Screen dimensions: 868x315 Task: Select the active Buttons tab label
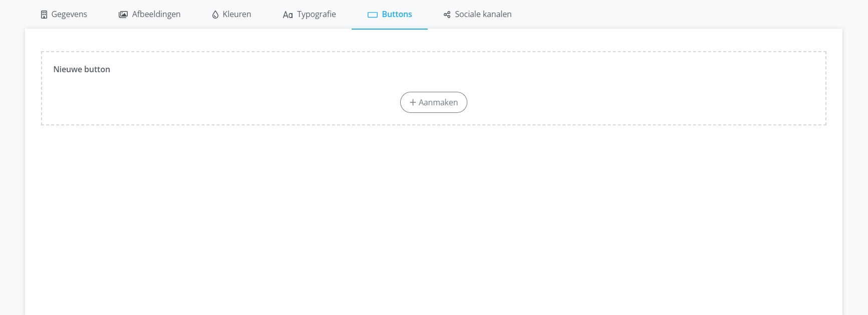397,15
